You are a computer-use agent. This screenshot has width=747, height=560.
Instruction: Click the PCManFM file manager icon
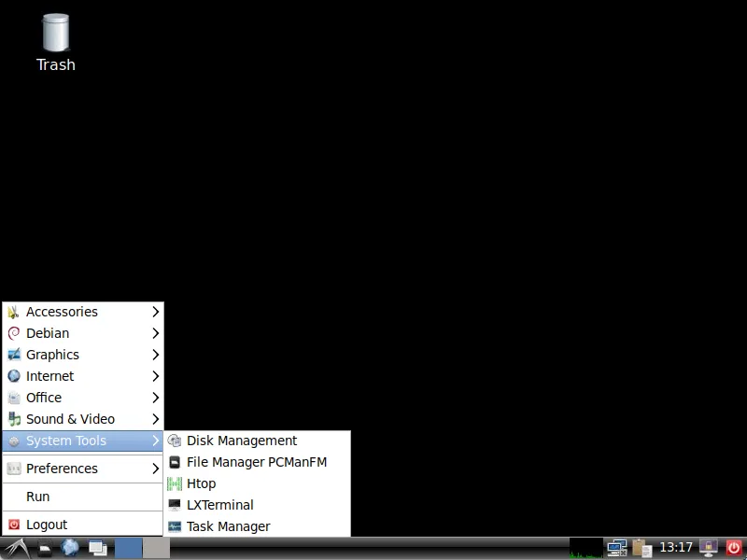click(x=175, y=462)
